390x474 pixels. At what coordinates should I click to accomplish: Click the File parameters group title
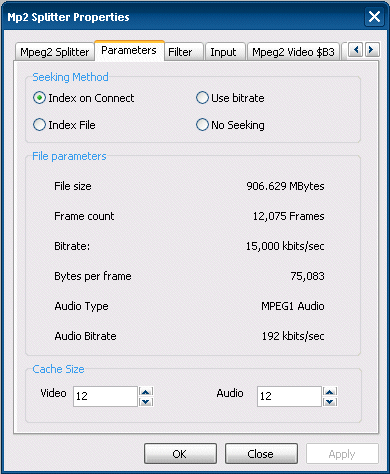[x=69, y=156]
